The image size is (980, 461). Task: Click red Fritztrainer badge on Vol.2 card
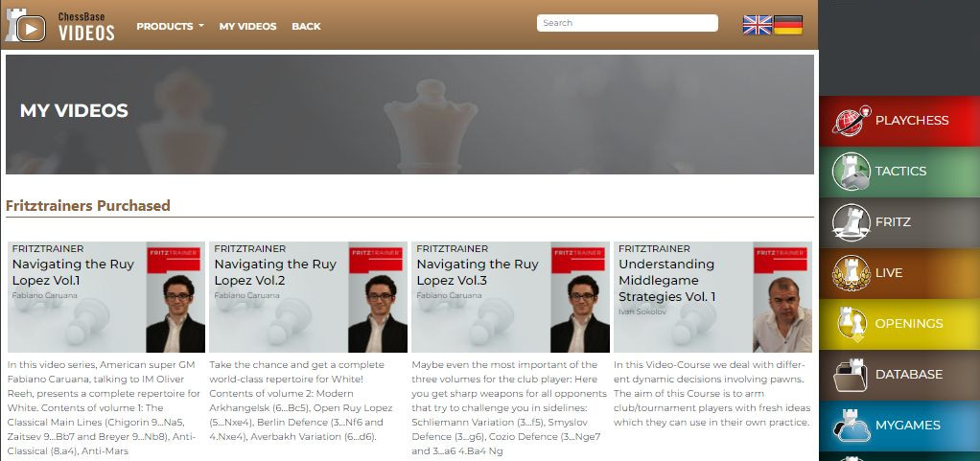pos(378,259)
